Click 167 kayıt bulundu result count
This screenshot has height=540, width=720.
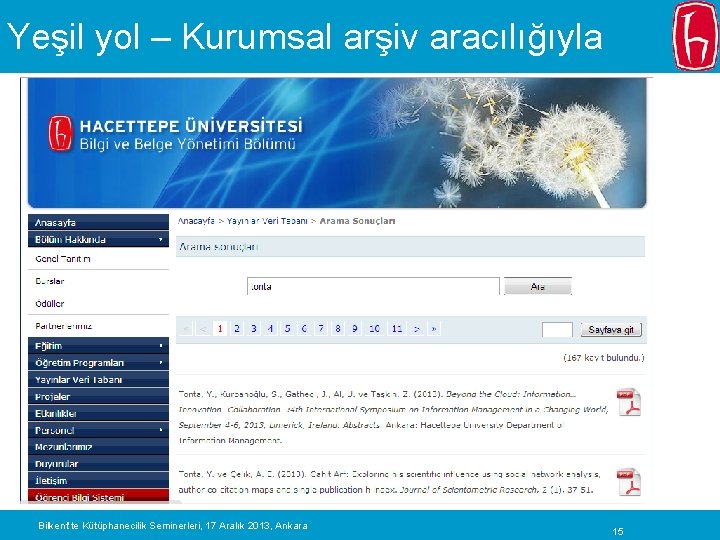[x=604, y=358]
